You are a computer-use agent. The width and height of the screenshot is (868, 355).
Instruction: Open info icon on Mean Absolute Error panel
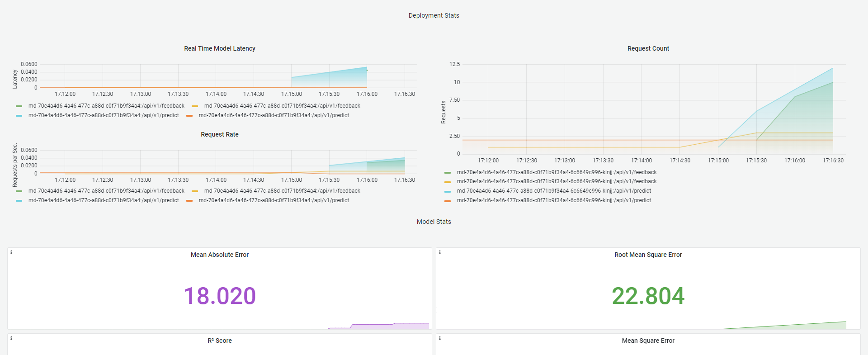tap(11, 252)
